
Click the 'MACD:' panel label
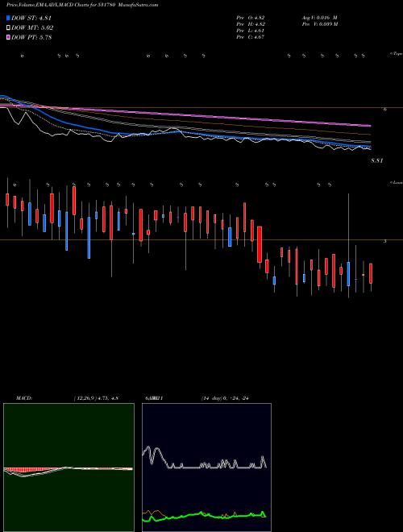(x=24, y=398)
